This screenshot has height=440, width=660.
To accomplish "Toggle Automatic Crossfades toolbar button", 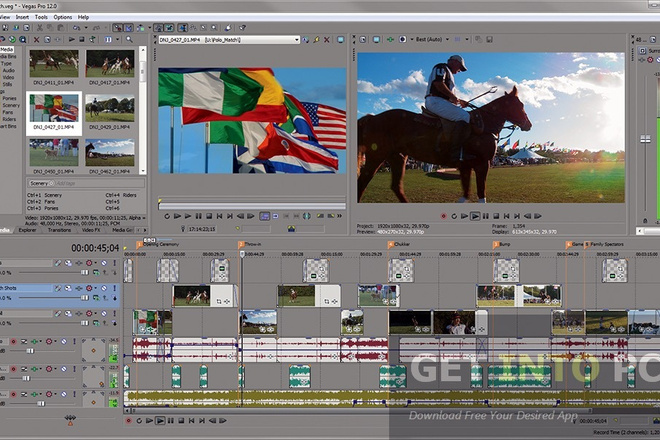I will (128, 28).
